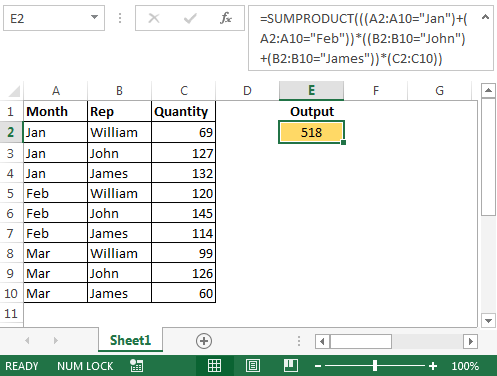Click the Insert Function fx icon
The image size is (497, 376).
226,18
